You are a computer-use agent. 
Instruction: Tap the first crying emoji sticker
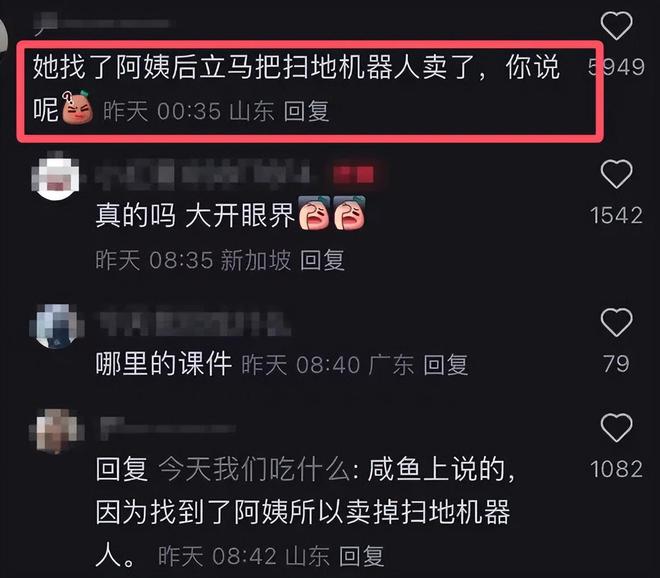(314, 213)
